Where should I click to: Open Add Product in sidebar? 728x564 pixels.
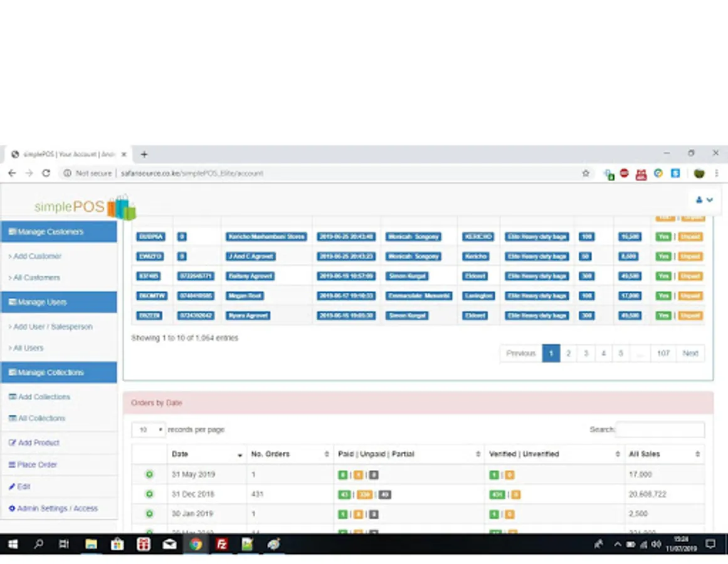click(x=34, y=443)
